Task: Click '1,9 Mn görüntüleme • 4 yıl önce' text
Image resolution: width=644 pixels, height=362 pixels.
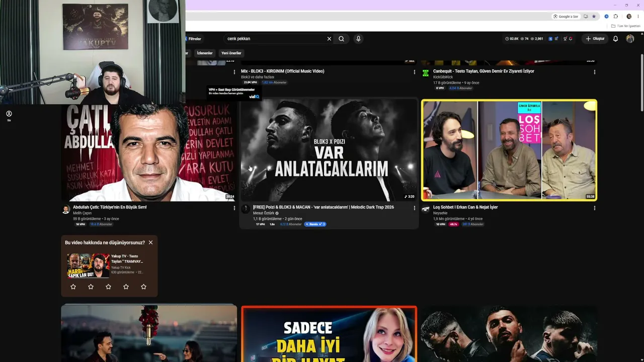Action: (x=458, y=219)
